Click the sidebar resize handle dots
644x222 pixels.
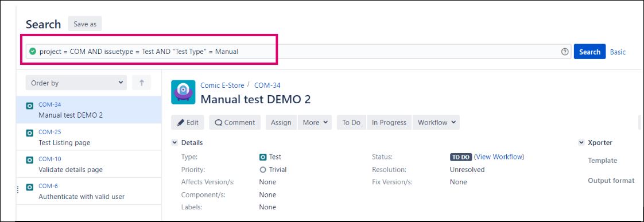coord(18,189)
